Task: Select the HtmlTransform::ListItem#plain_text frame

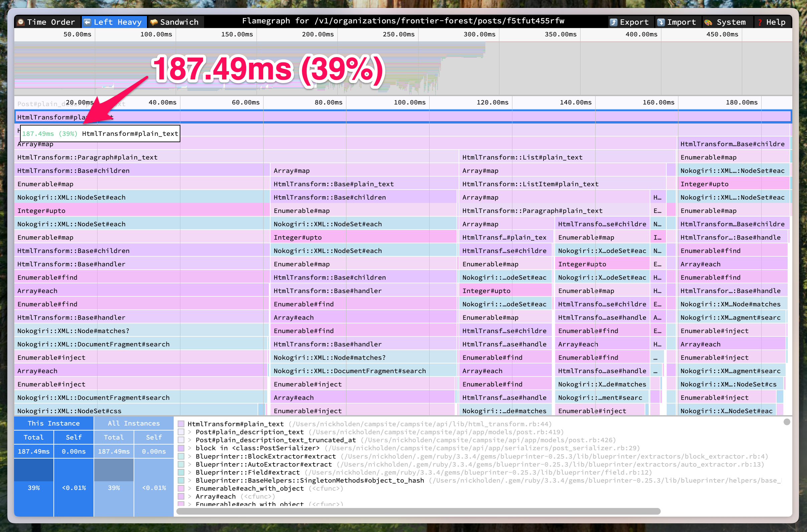Action: pos(530,184)
